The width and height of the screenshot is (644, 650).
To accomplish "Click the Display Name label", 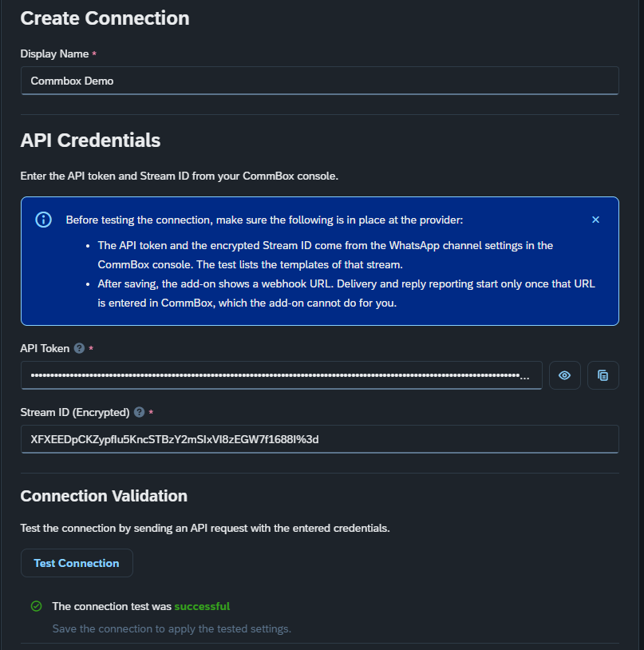I will (x=54, y=54).
